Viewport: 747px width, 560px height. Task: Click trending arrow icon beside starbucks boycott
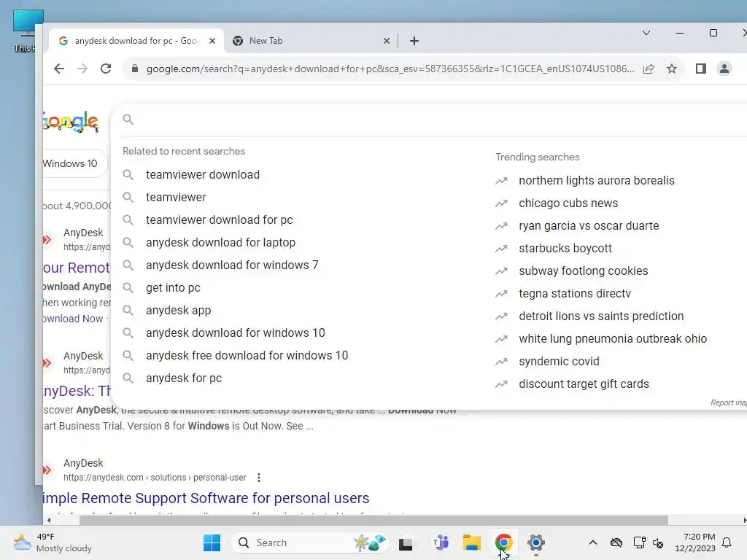[x=501, y=249]
